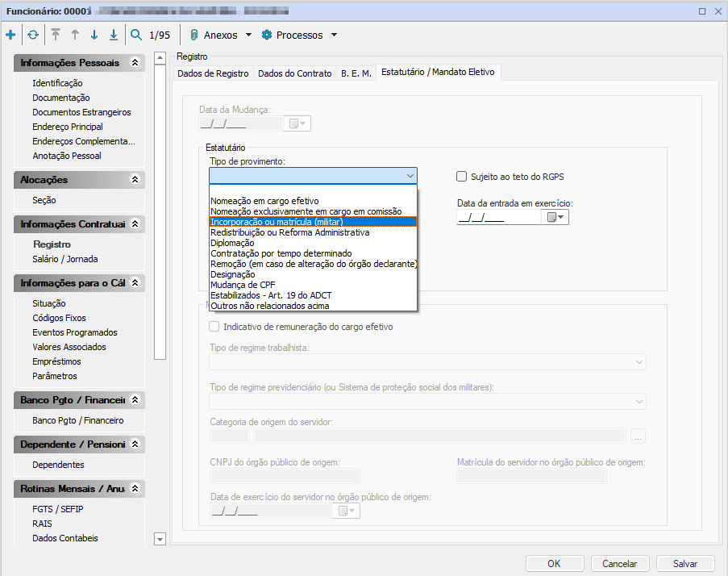This screenshot has height=576, width=728.
Task: Collapse the Informações Pessoais section
Action: 135,62
